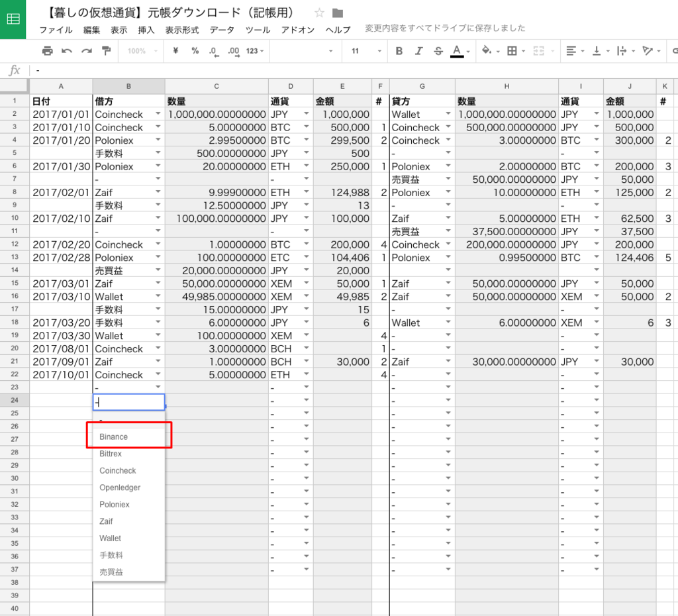The height and width of the screenshot is (616, 678).
Task: Open the zoom level dropdown
Action: click(142, 51)
